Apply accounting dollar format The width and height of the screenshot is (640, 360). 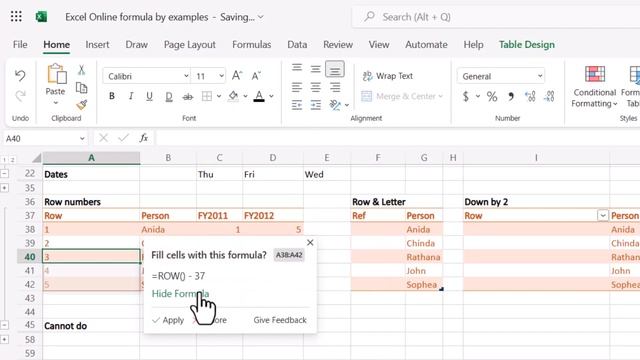point(466,97)
